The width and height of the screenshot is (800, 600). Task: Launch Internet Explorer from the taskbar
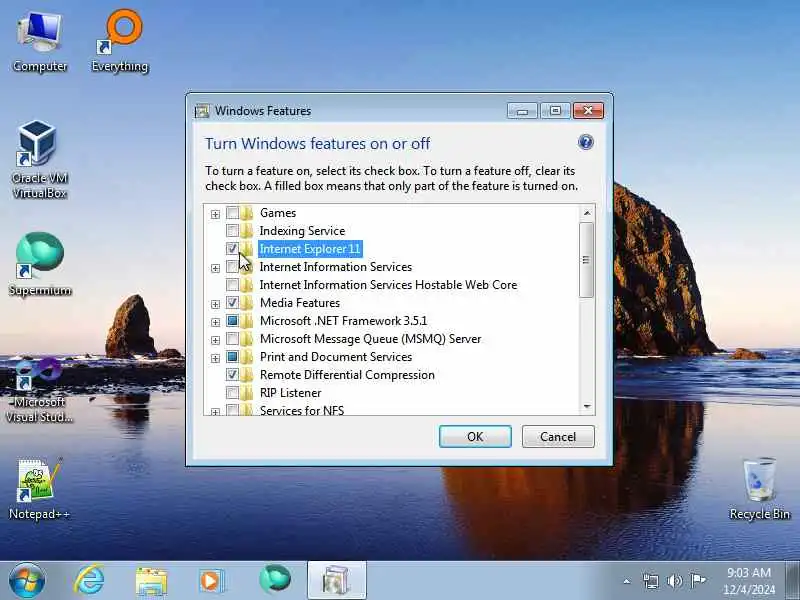pyautogui.click(x=89, y=581)
